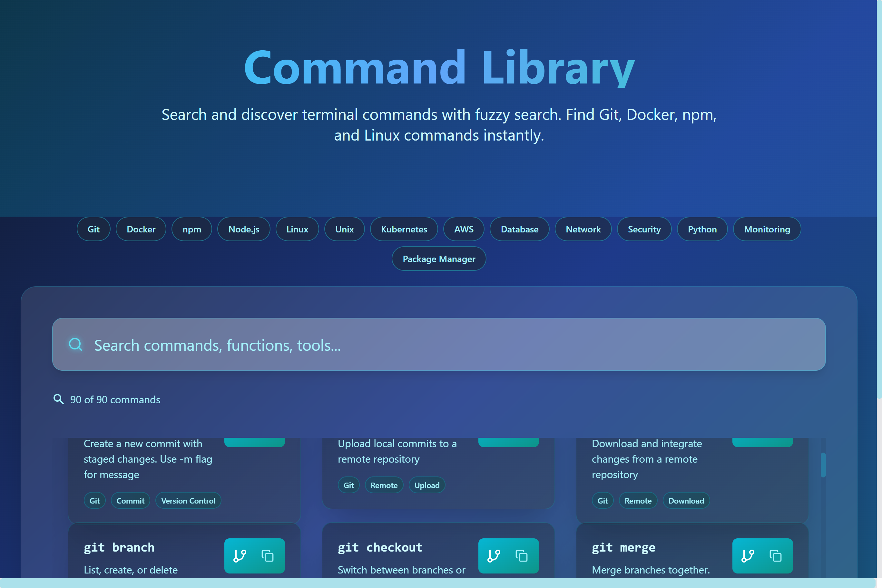Image resolution: width=882 pixels, height=588 pixels.
Task: Click the Upload tag on git push card
Action: (427, 485)
